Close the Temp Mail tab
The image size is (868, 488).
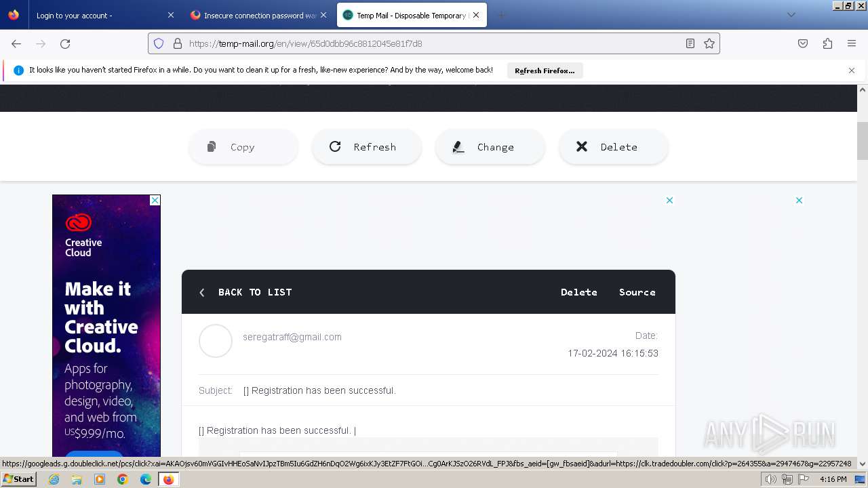[476, 15]
